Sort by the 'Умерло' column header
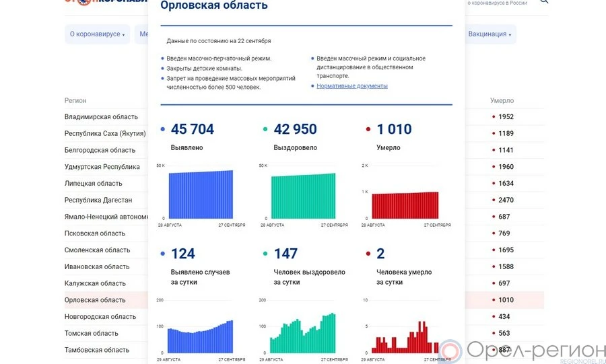Screen dimensions: 606x364 click(x=502, y=101)
